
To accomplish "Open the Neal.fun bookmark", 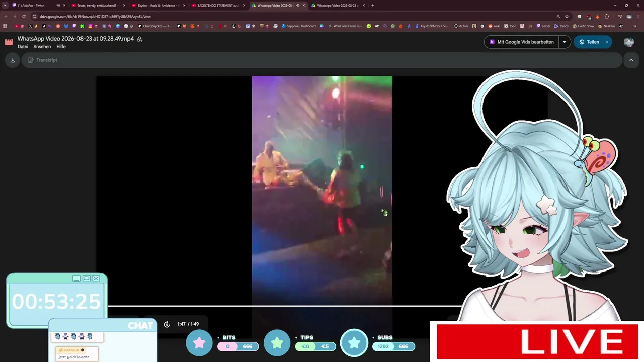I will click(607, 26).
